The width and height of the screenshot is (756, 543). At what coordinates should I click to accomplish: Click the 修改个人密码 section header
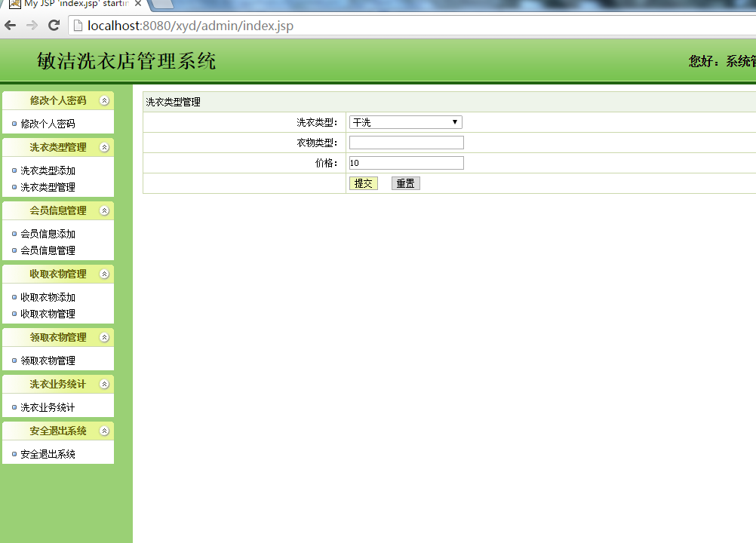(x=58, y=100)
